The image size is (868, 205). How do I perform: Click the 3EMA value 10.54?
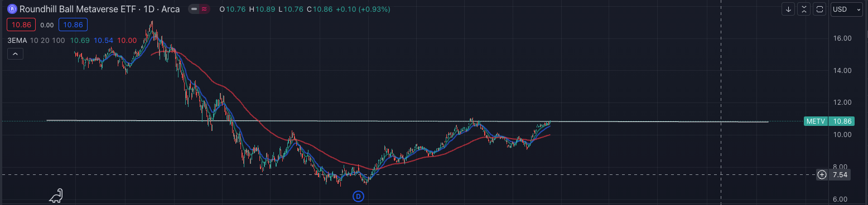[104, 41]
